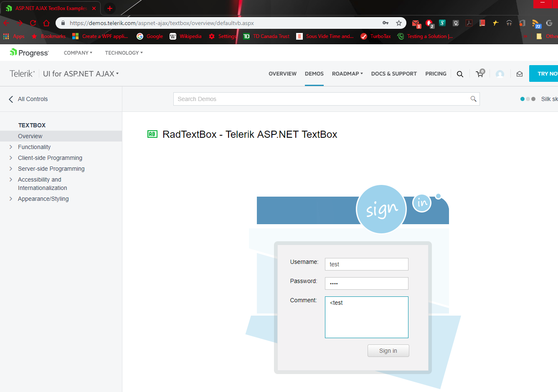Open the COMPANY dropdown menu
Screen dimensions: 558x392
(x=78, y=53)
